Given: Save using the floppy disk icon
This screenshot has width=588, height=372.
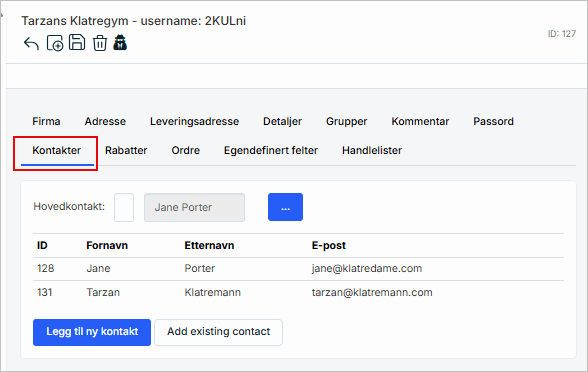Looking at the screenshot, I should point(77,42).
